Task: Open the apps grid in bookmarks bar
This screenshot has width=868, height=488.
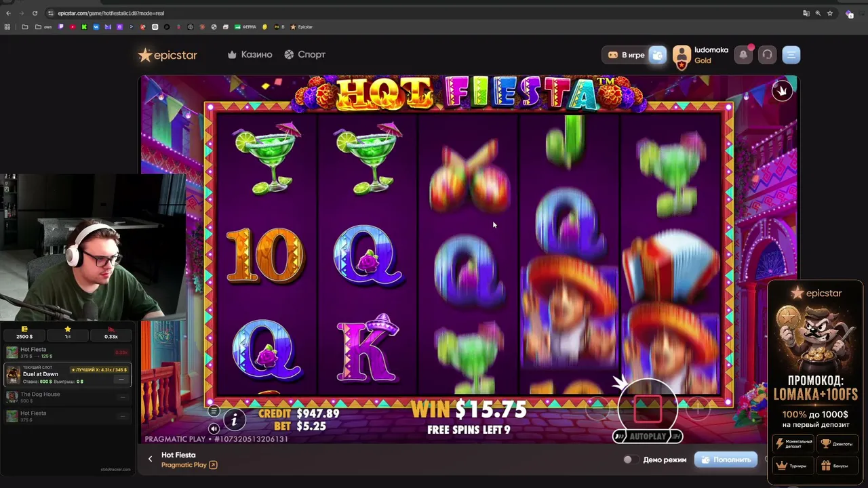Action: tap(7, 27)
